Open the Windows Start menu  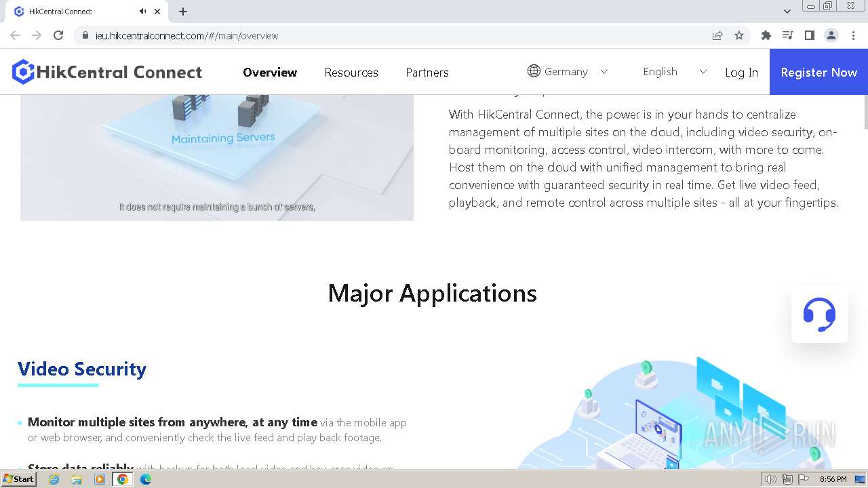click(19, 479)
